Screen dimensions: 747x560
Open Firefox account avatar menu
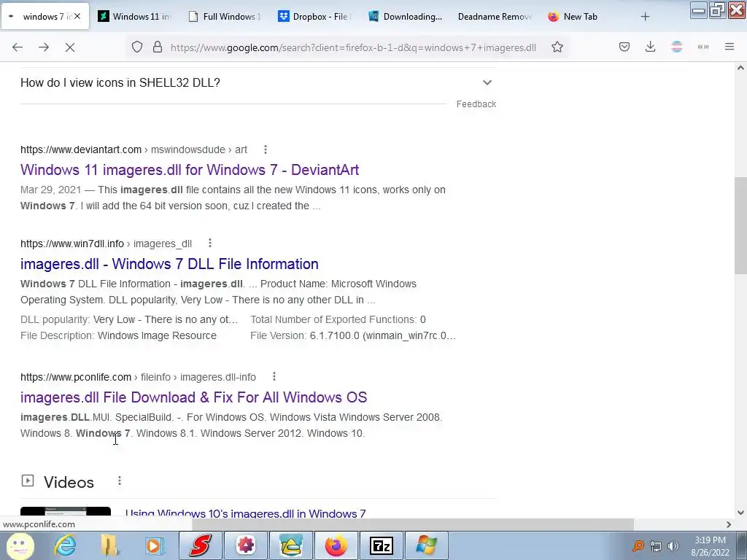point(677,47)
